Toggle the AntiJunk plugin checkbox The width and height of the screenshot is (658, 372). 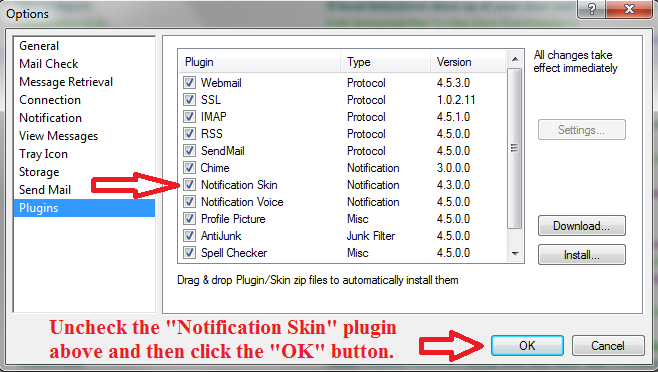[x=189, y=236]
